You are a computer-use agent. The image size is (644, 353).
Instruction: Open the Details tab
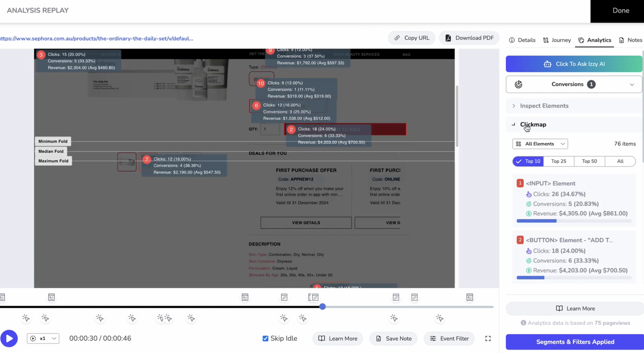[x=522, y=40]
